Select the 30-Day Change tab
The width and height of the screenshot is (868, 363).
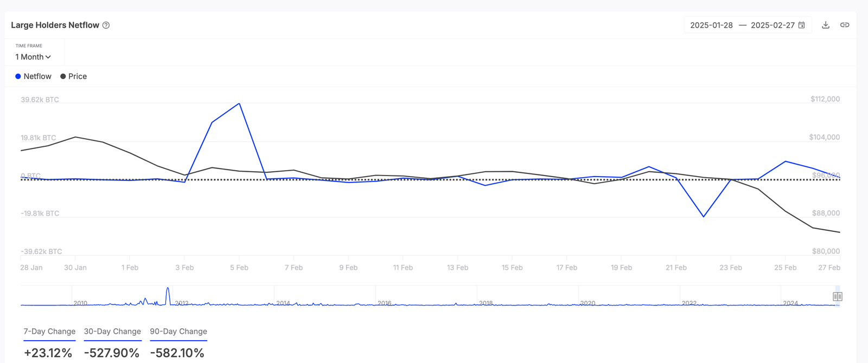coord(112,332)
